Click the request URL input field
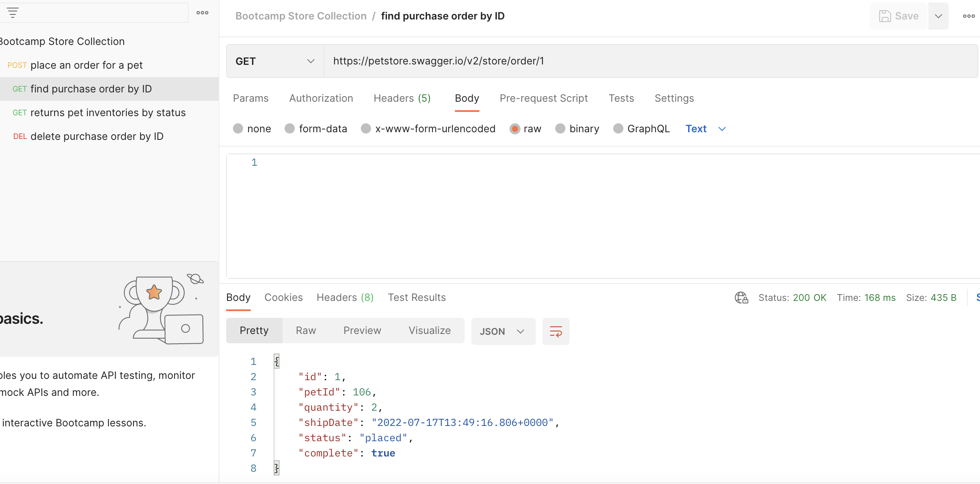This screenshot has height=484, width=980. pyautogui.click(x=651, y=61)
